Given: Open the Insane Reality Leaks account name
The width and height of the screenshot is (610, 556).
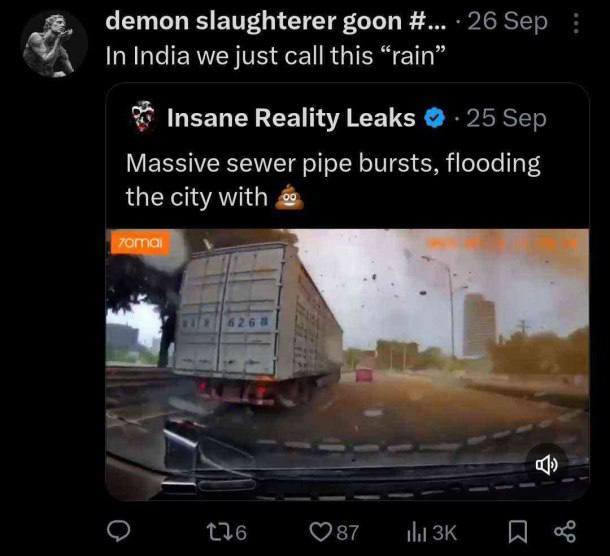Looking at the screenshot, I should click(290, 118).
